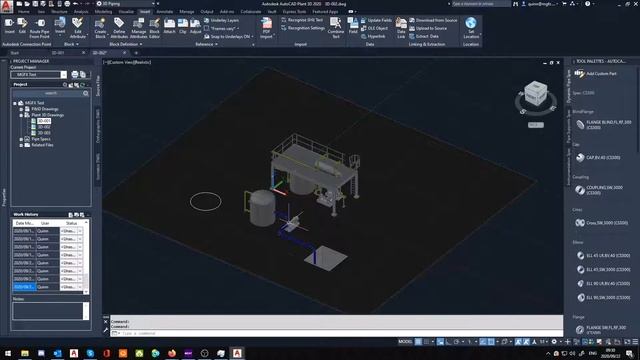Click the Field insert tool
The image size is (640, 360).
pyautogui.click(x=353, y=26)
